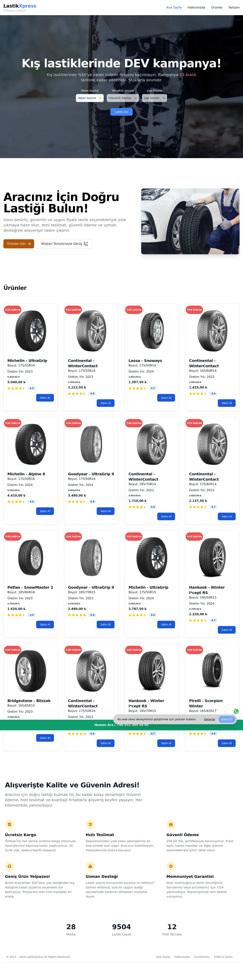243x980 pixels.
Task: Click the Güvenli Ödeme wallet icon
Action: coord(171,824)
